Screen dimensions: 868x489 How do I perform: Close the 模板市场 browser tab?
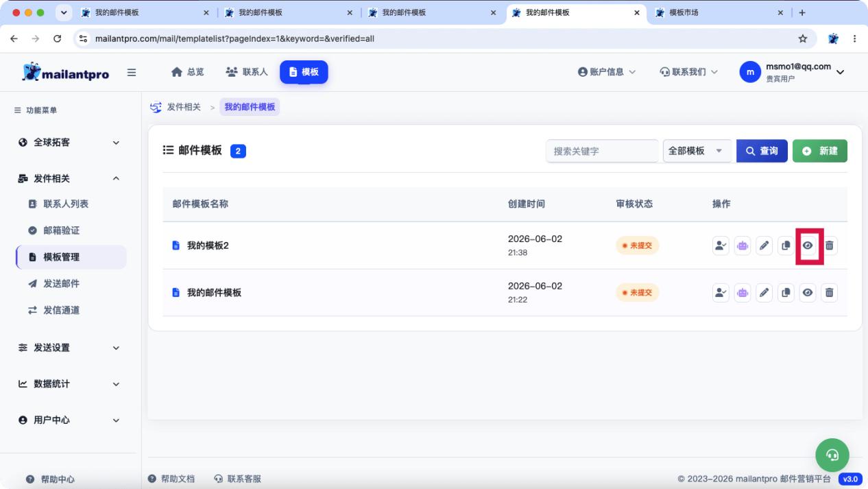pos(780,12)
